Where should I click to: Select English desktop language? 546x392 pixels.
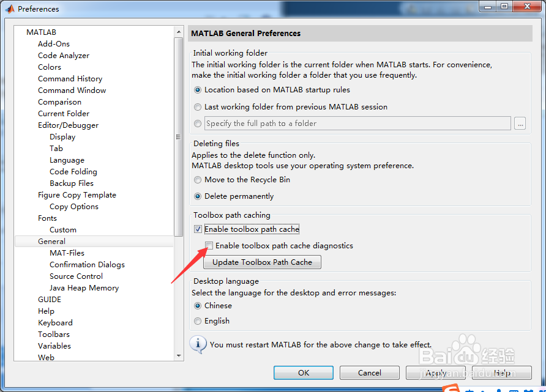[198, 321]
